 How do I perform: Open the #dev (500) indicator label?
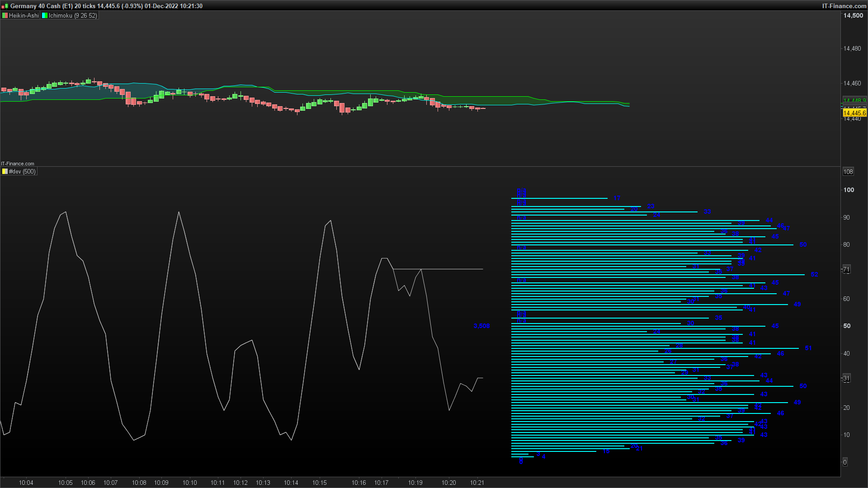click(22, 172)
